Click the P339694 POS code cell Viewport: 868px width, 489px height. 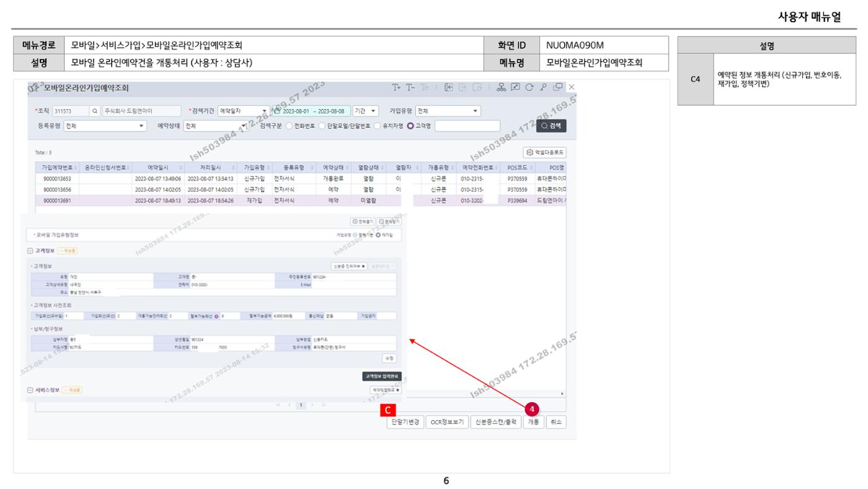point(516,200)
